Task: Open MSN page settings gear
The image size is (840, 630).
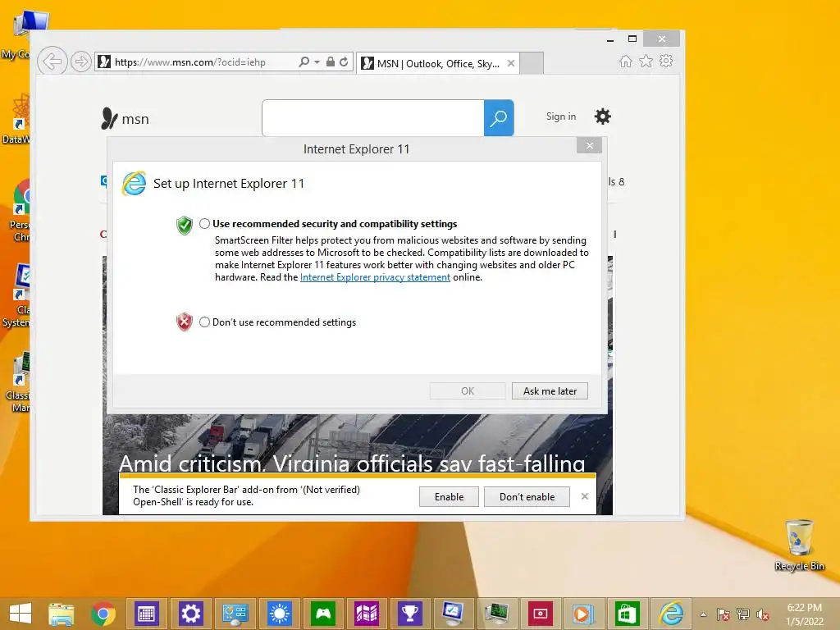Action: pyautogui.click(x=603, y=116)
